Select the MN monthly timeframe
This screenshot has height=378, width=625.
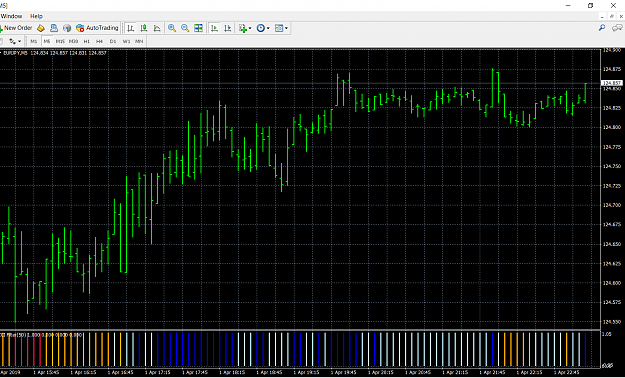point(139,41)
